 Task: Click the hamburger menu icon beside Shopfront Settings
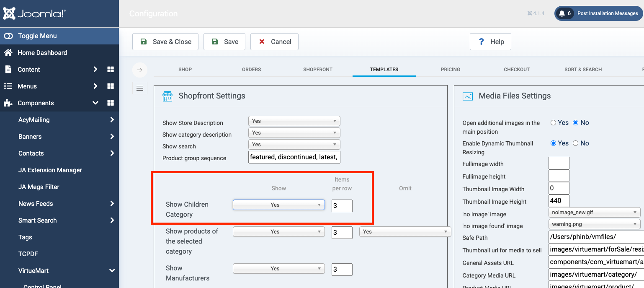[140, 88]
